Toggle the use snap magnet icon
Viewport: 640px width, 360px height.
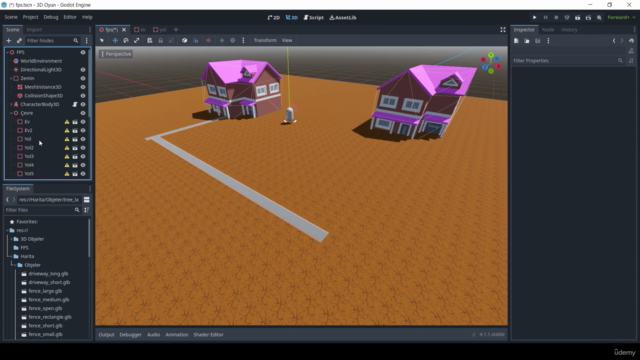click(196, 40)
